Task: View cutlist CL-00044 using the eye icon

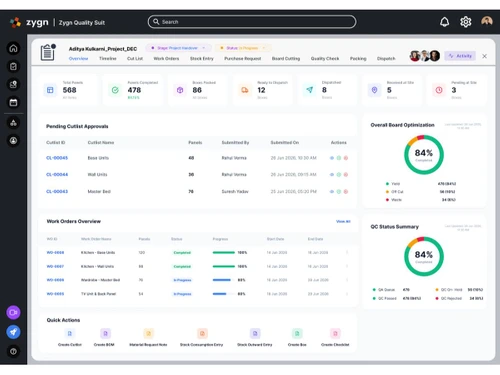Action: click(332, 175)
